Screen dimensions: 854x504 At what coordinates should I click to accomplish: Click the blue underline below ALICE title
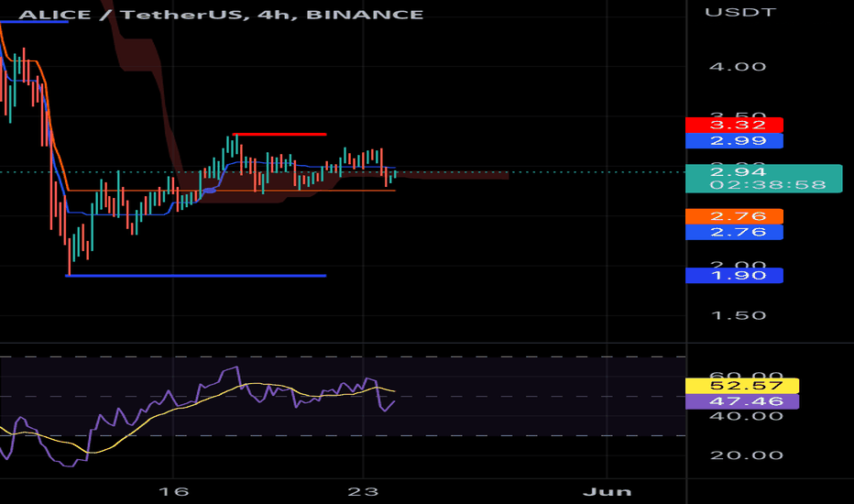click(x=34, y=22)
